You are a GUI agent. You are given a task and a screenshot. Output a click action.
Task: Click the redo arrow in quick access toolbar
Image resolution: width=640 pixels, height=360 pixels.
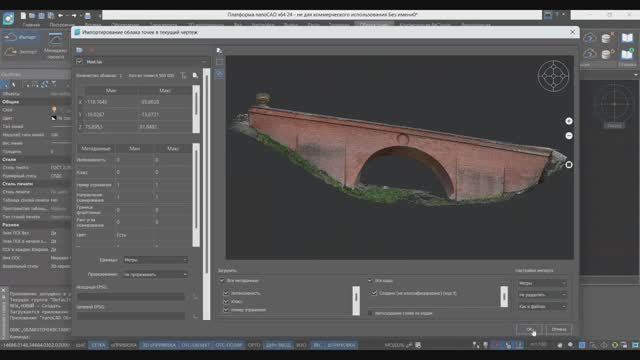(x=74, y=16)
